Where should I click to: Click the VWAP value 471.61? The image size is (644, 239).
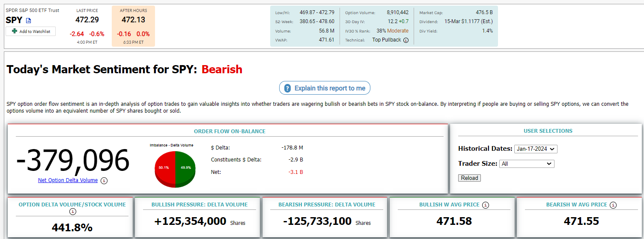point(327,40)
